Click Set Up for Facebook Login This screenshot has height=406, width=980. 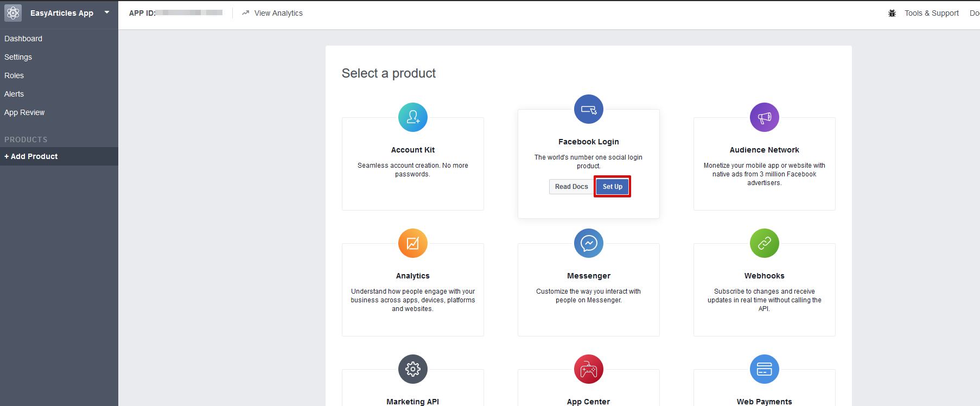[x=613, y=187]
